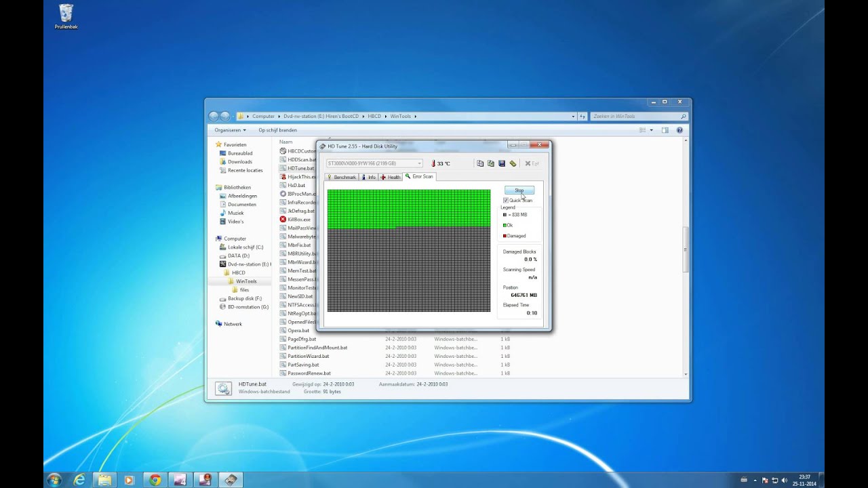Click the Computer breadcrumb in address bar

[x=263, y=116]
